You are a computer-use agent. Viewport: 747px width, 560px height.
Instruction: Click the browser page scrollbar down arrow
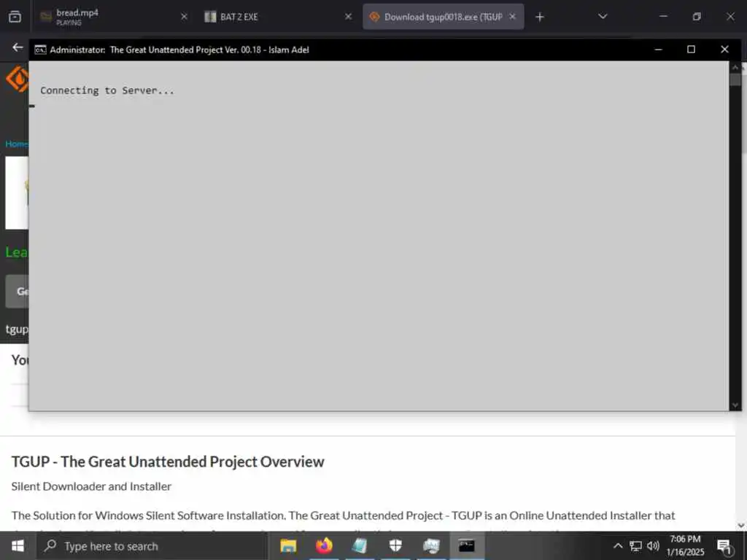(741, 525)
